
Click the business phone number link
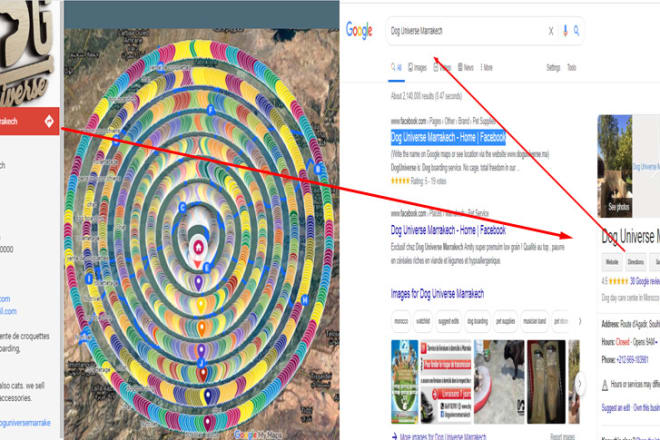pyautogui.click(x=632, y=360)
